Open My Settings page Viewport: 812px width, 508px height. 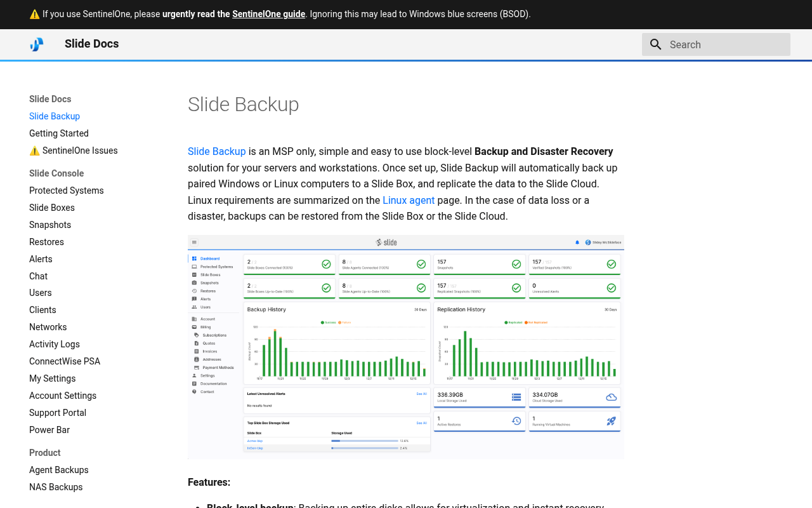click(52, 378)
